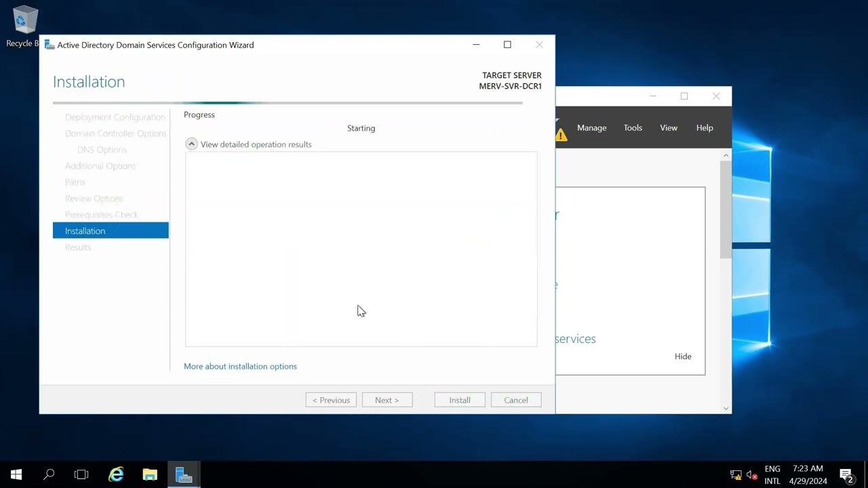Maximize the Server Manager window
The image size is (868, 488).
coord(684,96)
